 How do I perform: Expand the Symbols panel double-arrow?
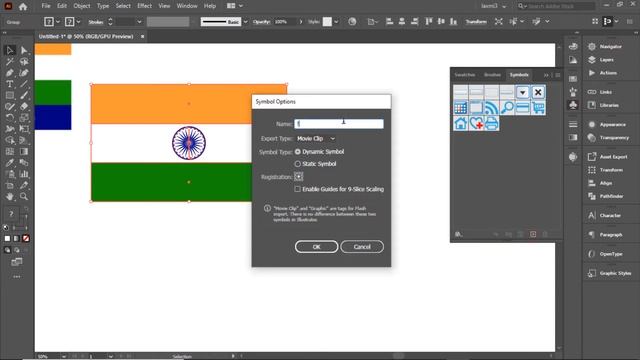point(546,75)
